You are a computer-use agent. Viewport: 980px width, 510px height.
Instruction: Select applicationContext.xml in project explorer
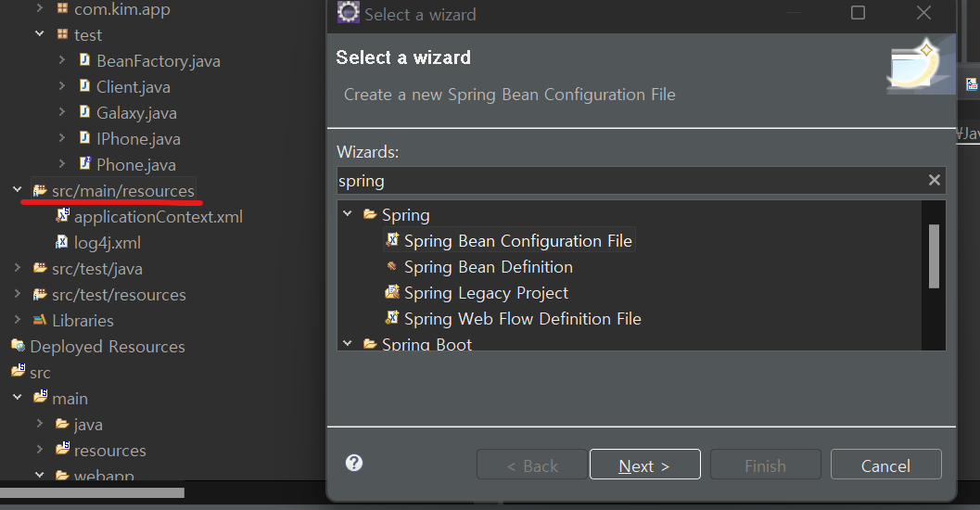[159, 217]
